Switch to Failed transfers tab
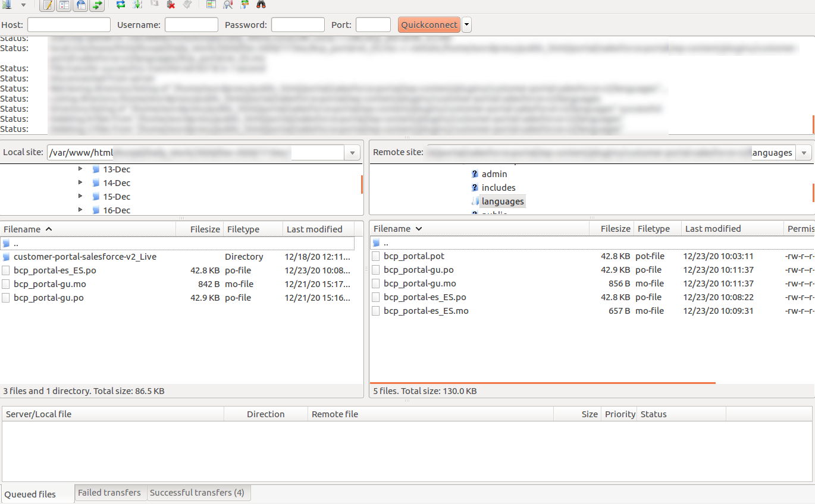 [109, 493]
